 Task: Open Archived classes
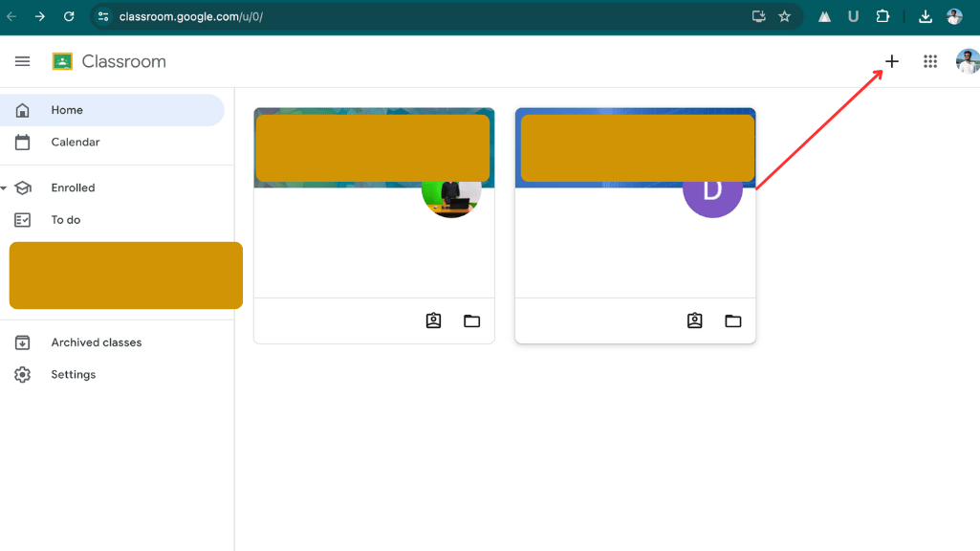(96, 342)
